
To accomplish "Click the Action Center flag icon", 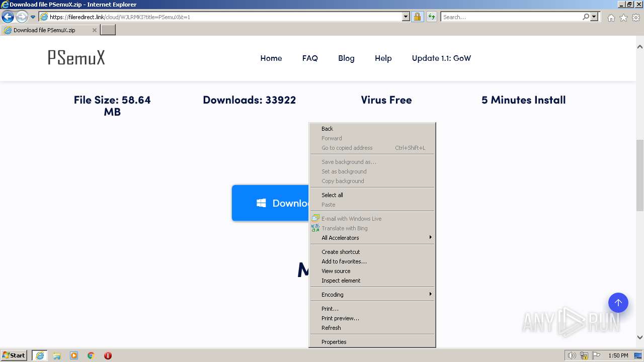I will pyautogui.click(x=596, y=355).
